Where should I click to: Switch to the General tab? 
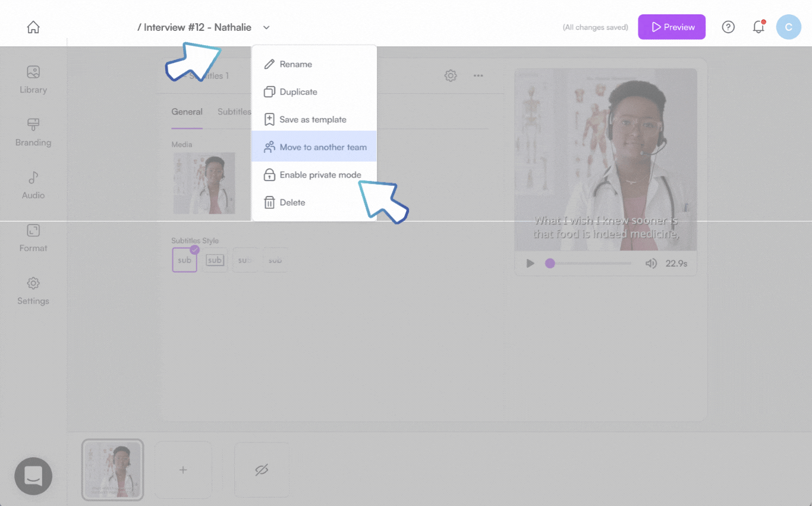point(187,112)
